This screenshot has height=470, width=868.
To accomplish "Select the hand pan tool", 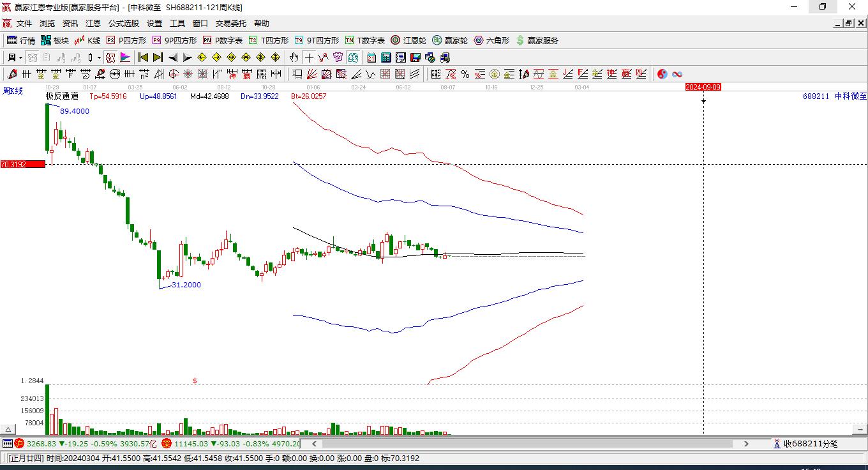I will 294,57.
